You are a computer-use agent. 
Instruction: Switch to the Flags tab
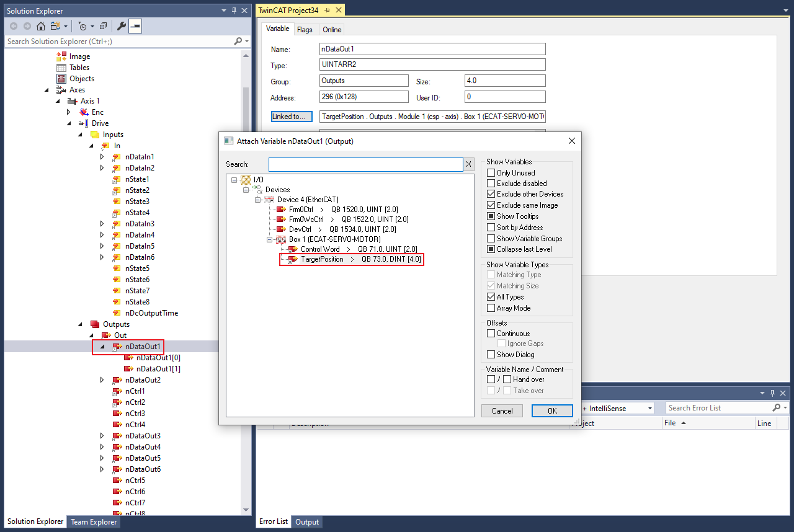tap(305, 30)
